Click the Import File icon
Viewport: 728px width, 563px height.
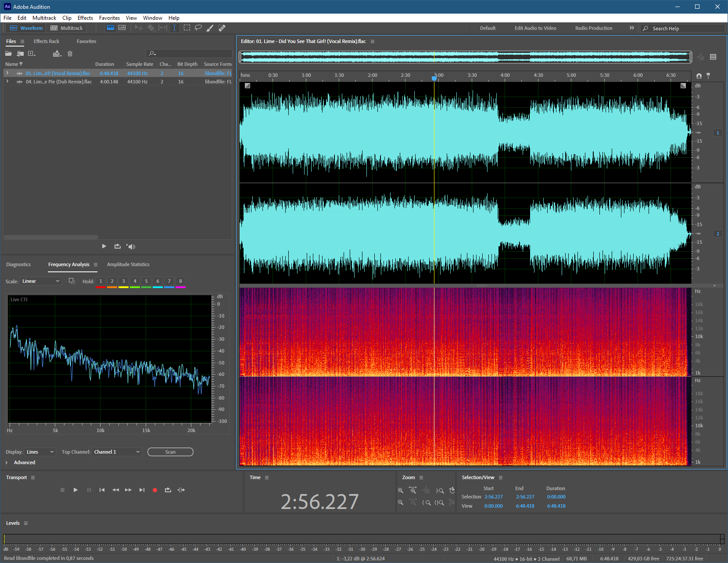(x=20, y=54)
